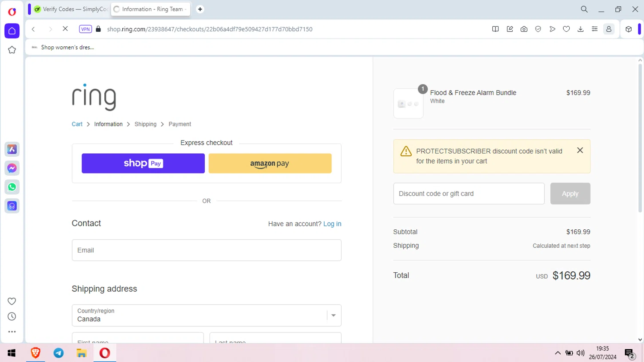
Task: Pay with Shop Pay button
Action: [143, 163]
